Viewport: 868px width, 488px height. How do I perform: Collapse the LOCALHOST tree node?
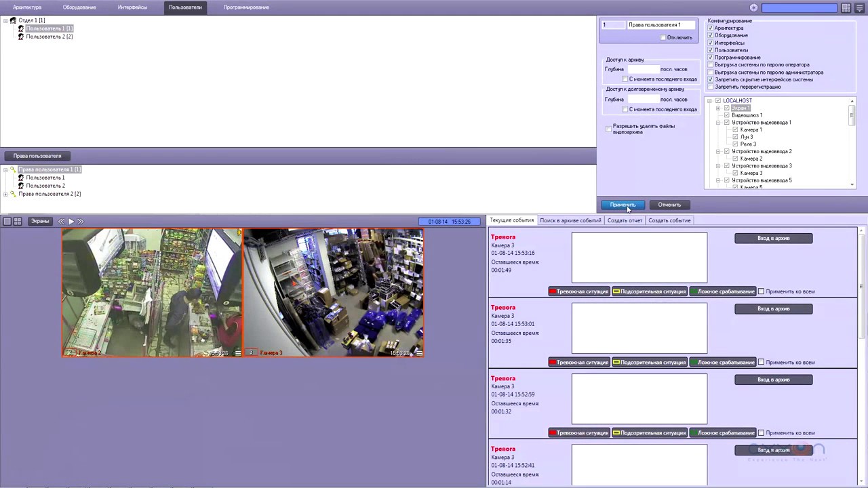click(x=709, y=101)
